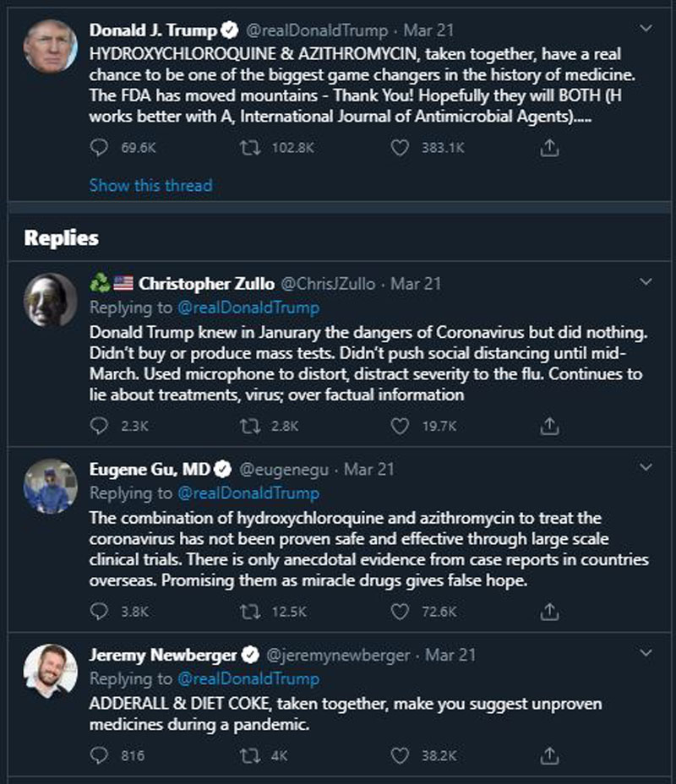
Task: Retweet the Donald J. Trump tweet
Action: [x=249, y=148]
